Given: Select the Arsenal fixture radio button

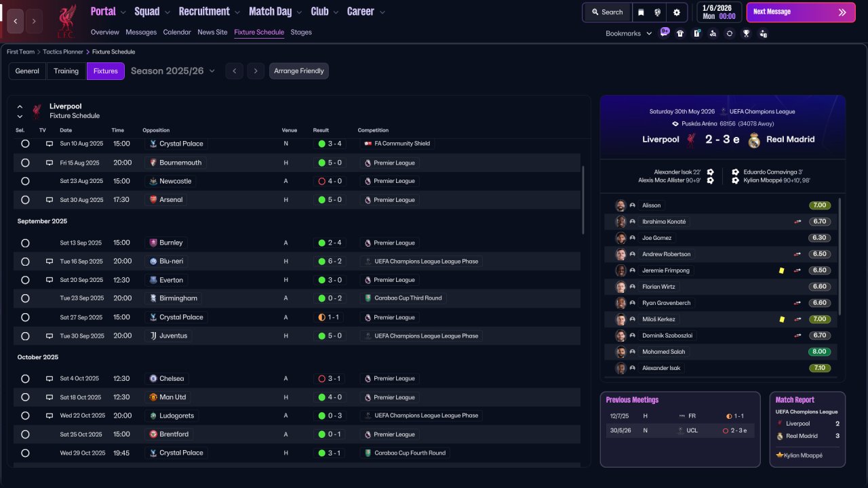Looking at the screenshot, I should (x=25, y=200).
